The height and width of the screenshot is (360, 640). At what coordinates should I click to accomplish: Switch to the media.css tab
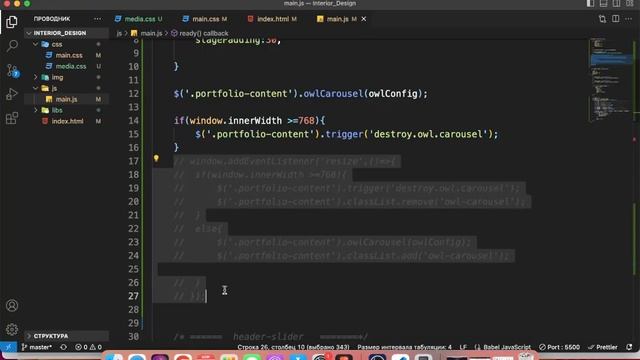(139, 19)
